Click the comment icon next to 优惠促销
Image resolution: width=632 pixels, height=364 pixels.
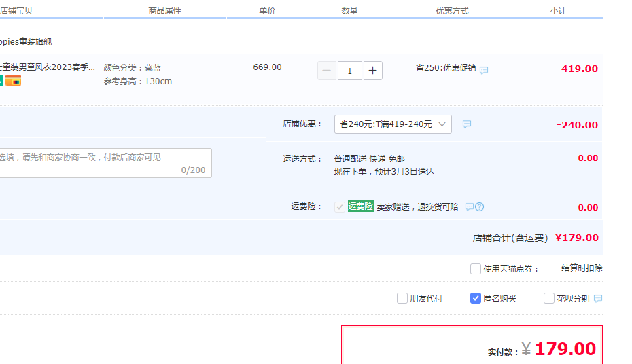[x=484, y=70]
